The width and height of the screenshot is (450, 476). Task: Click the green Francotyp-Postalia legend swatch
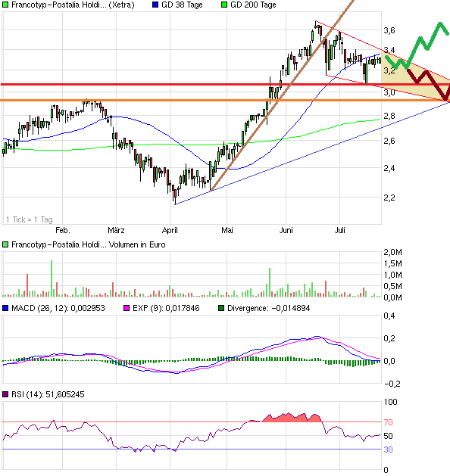[5, 5]
